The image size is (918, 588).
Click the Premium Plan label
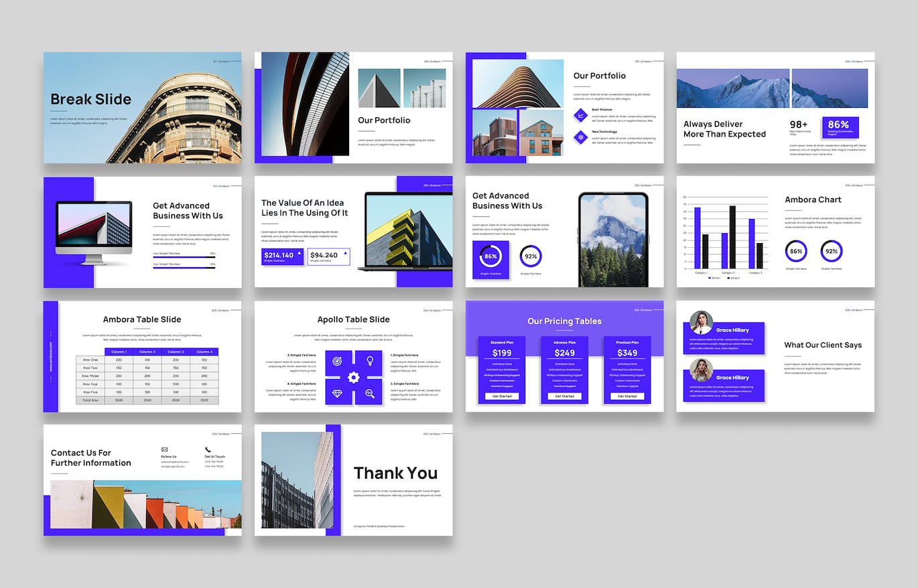click(x=627, y=342)
